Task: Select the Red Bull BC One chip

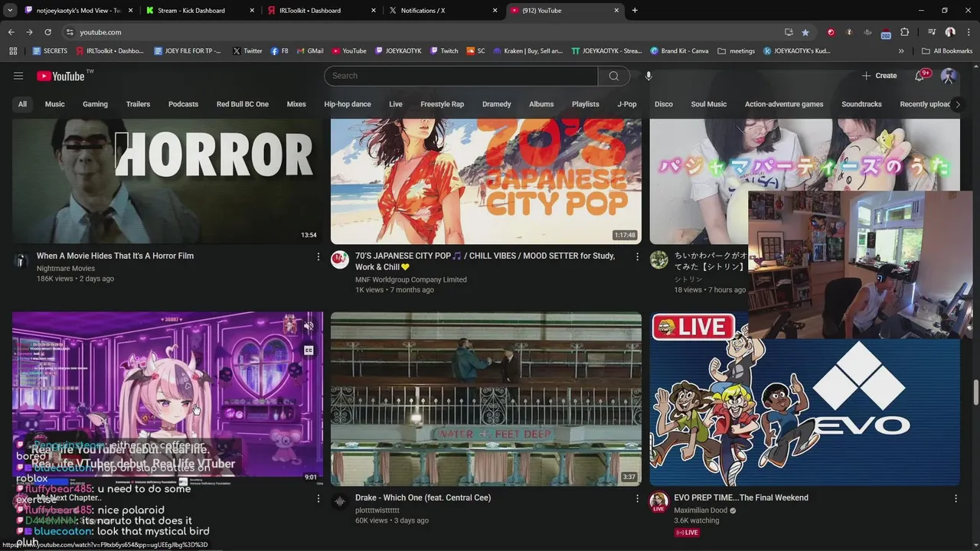Action: 243,104
